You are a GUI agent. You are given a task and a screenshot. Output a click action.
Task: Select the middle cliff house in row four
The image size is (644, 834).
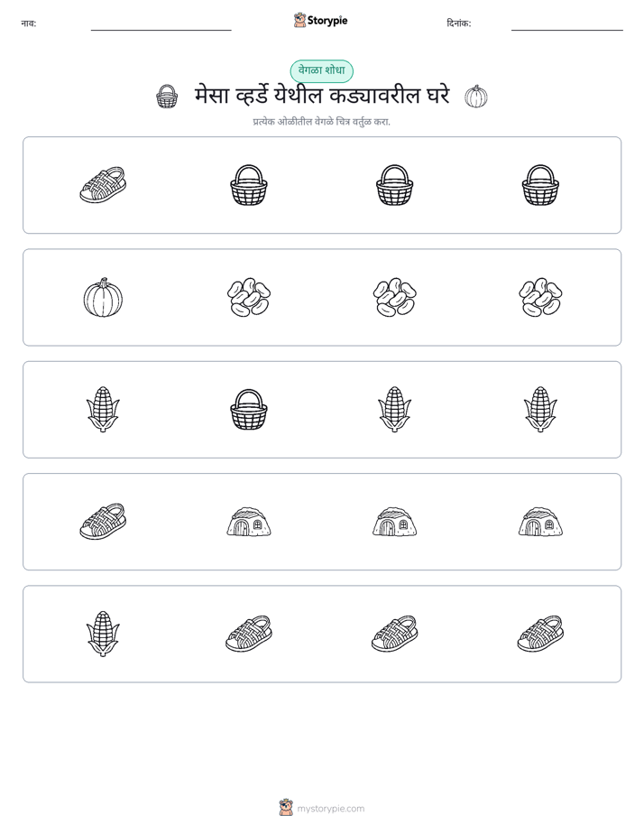[x=395, y=522]
